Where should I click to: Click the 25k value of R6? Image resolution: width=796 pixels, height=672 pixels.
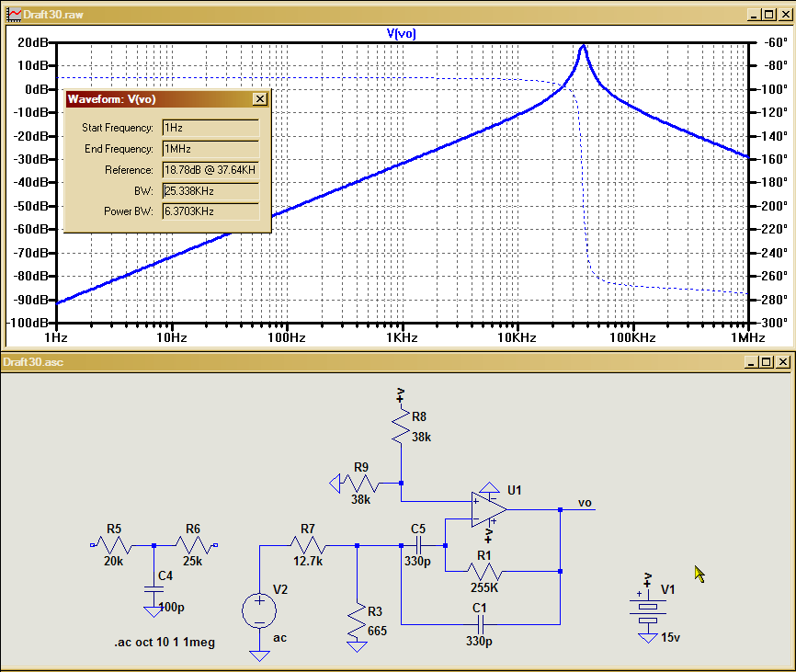point(192,562)
